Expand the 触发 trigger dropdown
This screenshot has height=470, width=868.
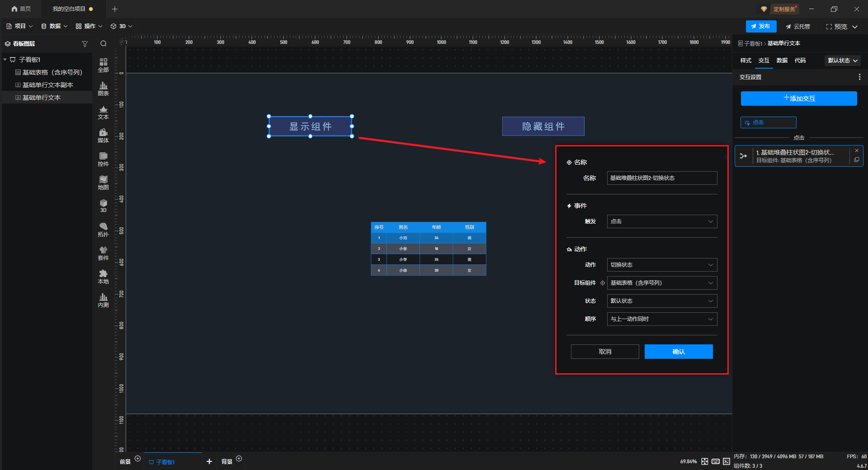coord(661,221)
